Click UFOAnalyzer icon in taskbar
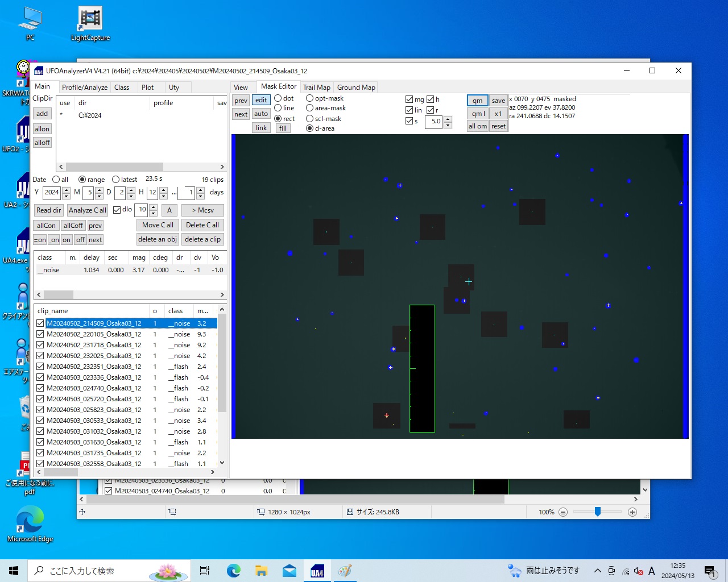 pyautogui.click(x=317, y=571)
